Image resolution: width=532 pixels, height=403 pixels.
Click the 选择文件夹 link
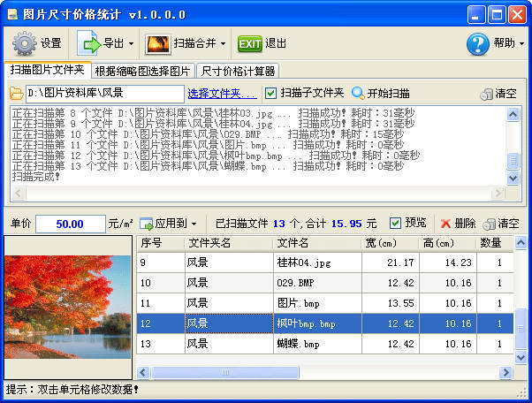(222, 93)
